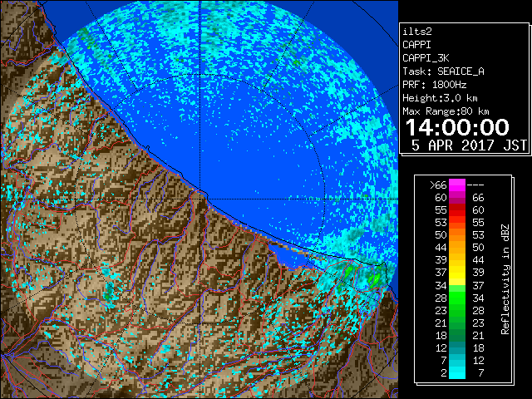Click the bright green 28–34 dBZ swatch
This screenshot has width=532, height=399.
tap(457, 298)
